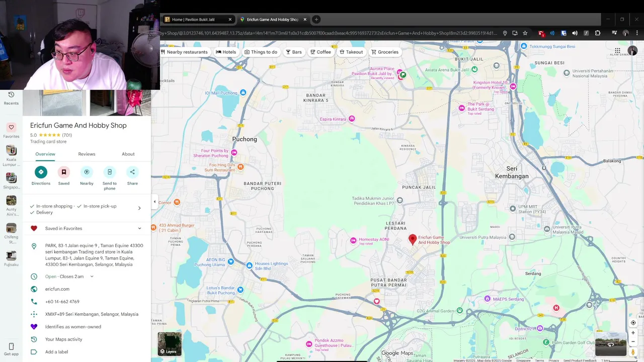Screen dimensions: 644x362
Task: Click Foo Hing Dim Sum Restaurant marker
Action: pyautogui.click(x=240, y=167)
